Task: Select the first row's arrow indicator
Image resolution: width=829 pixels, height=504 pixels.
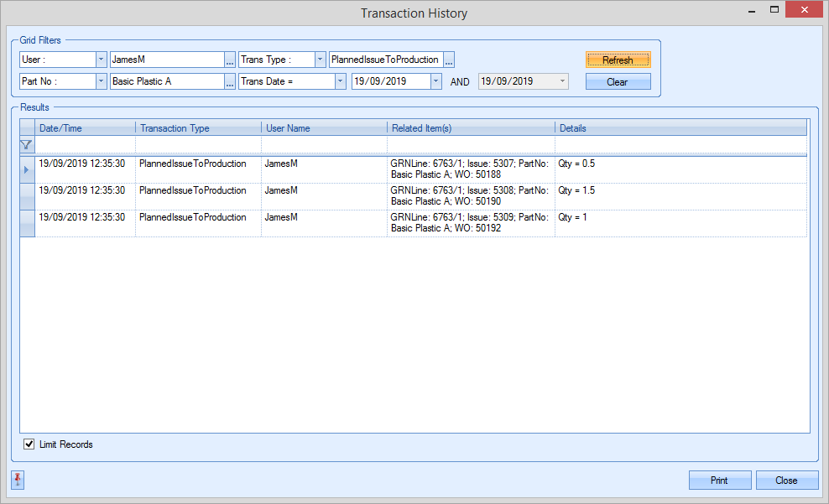Action: pos(27,169)
